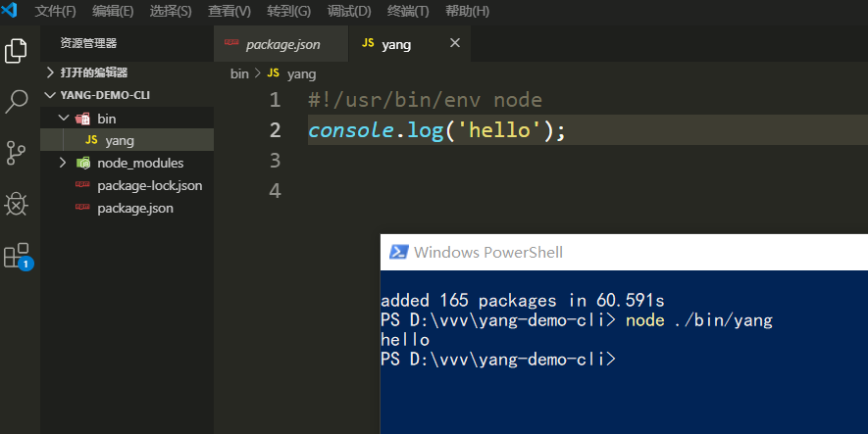Screen dimensions: 868x434
Task: Open the Extensions view icon
Action: (x=17, y=255)
